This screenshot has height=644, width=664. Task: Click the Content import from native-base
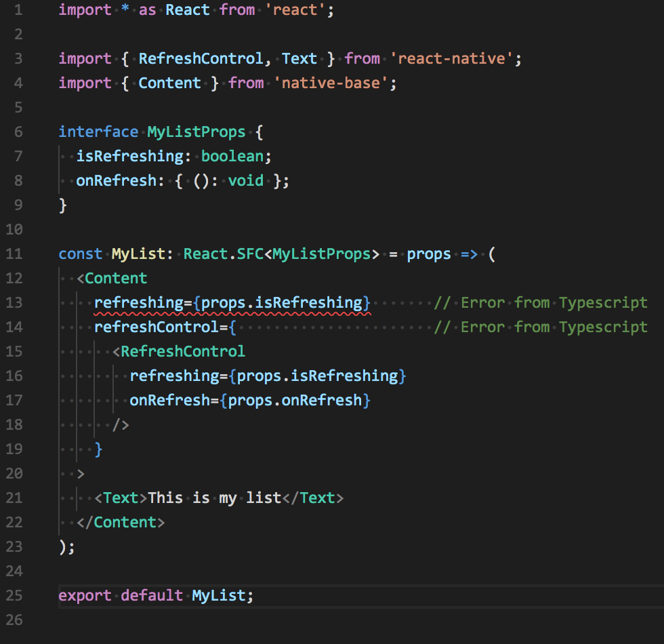169,83
